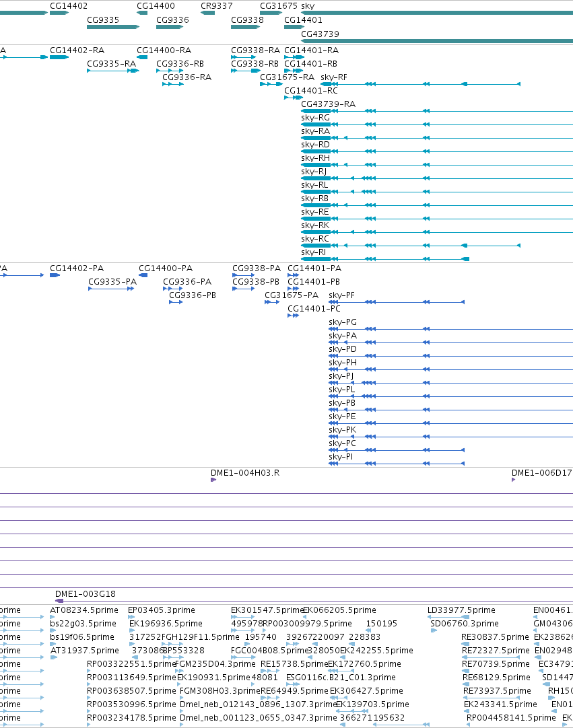Select transcript CG14401-RB
The height and width of the screenshot is (728, 573).
pos(310,64)
